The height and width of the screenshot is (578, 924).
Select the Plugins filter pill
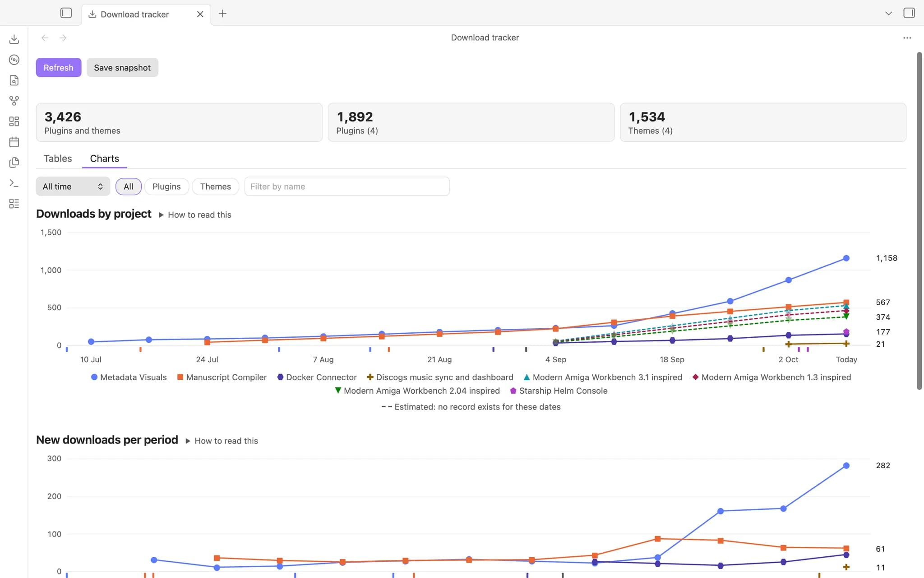coord(166,186)
